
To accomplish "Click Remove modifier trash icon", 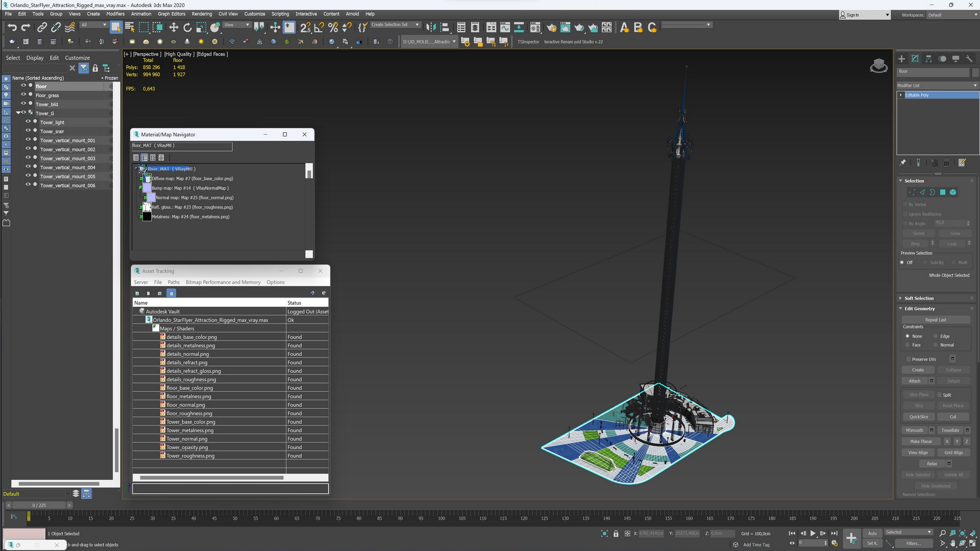I will coord(946,163).
